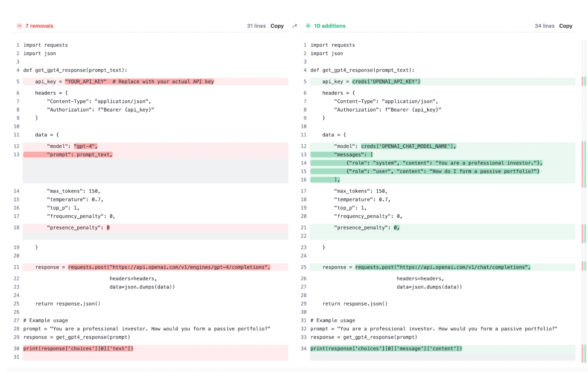
Task: Click added v1/chat/completions URL line
Action: 443,267
